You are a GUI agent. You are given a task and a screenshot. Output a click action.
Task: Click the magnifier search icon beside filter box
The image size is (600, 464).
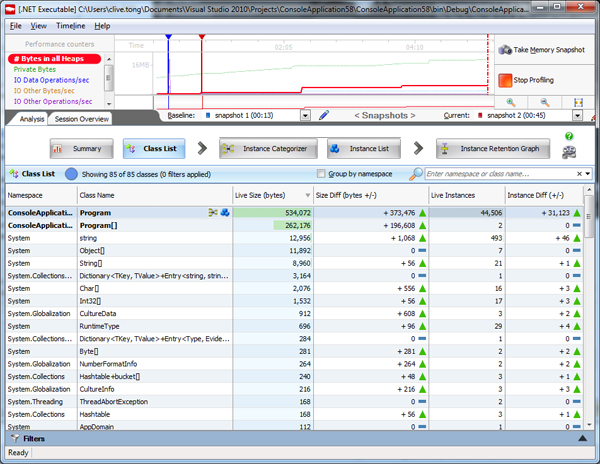(x=416, y=174)
